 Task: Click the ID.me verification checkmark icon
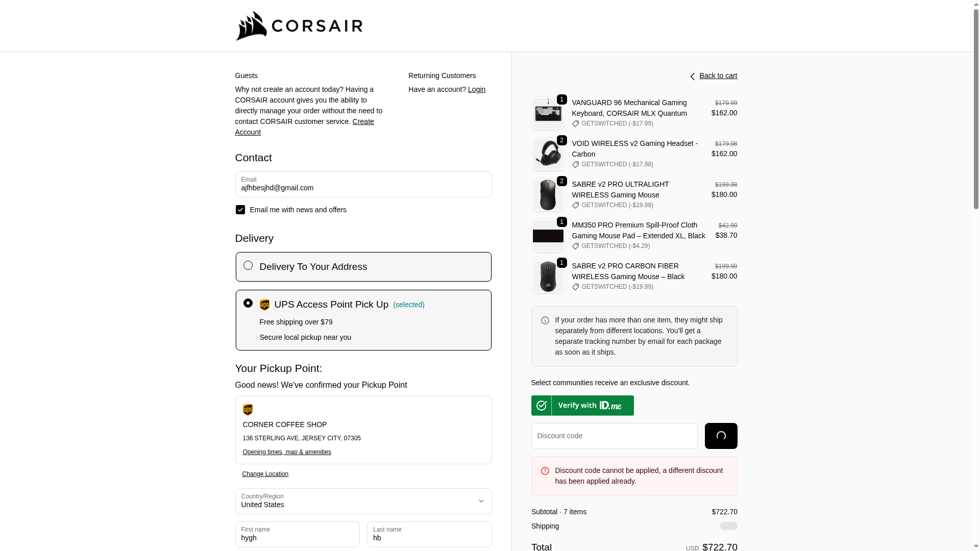[x=542, y=406]
